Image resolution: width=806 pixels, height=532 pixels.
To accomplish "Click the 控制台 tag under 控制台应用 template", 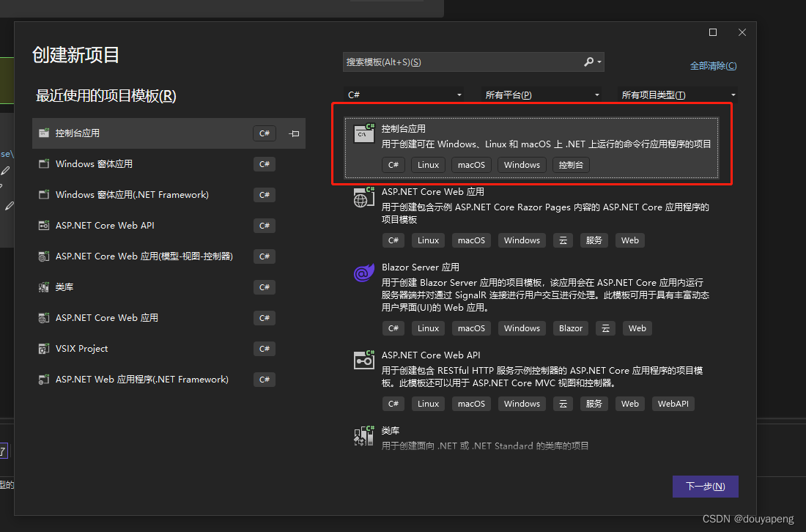I will [571, 165].
